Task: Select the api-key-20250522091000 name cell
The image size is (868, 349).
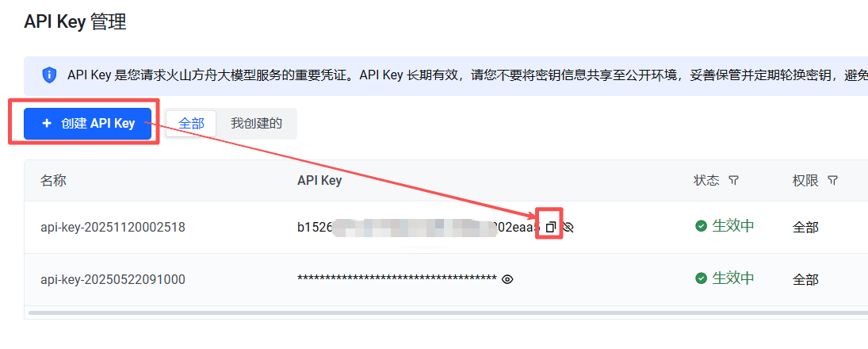Action: click(x=113, y=280)
